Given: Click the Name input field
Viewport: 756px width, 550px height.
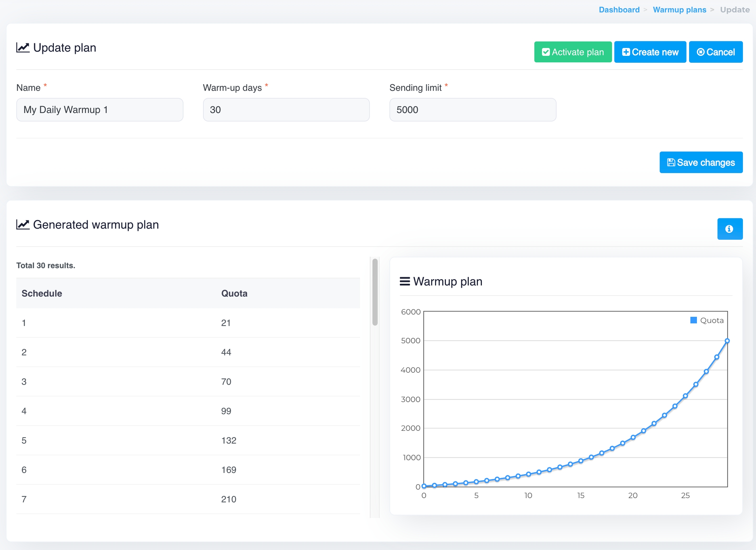Looking at the screenshot, I should pos(100,110).
